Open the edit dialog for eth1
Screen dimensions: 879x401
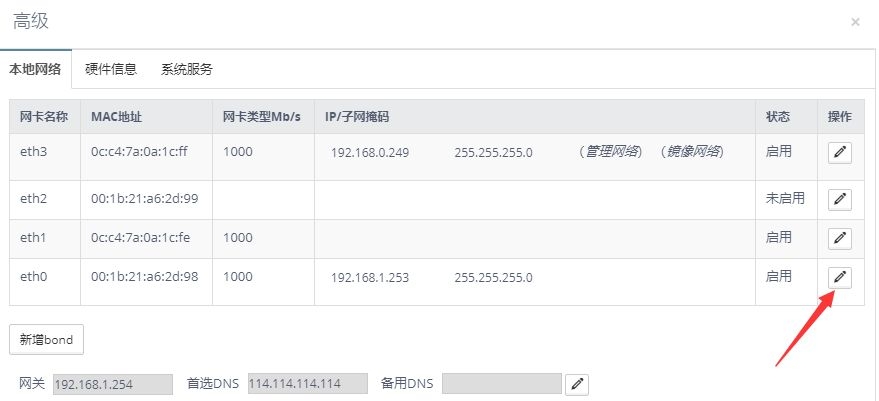tap(840, 238)
